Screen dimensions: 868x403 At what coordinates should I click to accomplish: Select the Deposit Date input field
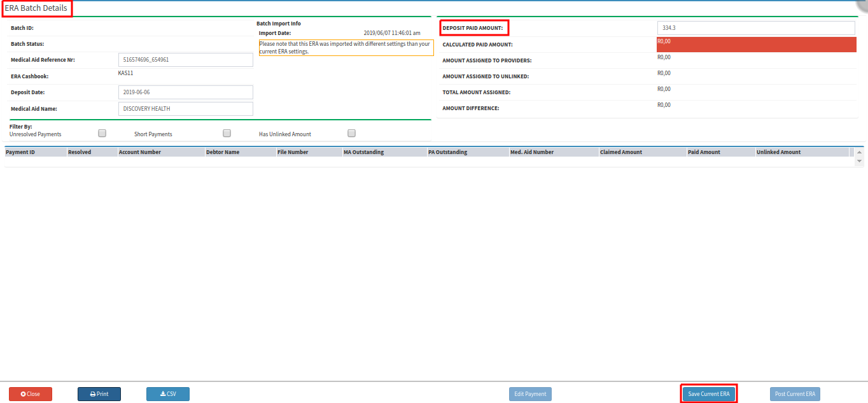[x=186, y=92]
